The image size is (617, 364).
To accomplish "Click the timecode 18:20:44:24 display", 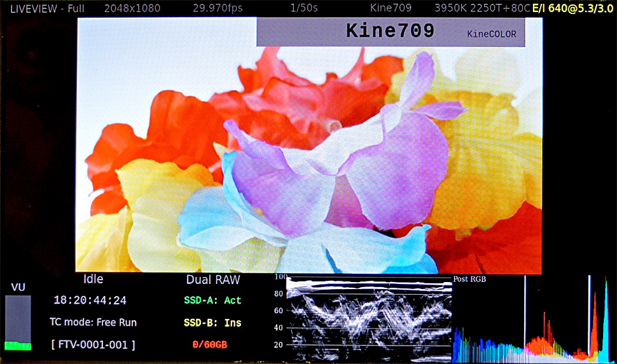I will (x=90, y=300).
